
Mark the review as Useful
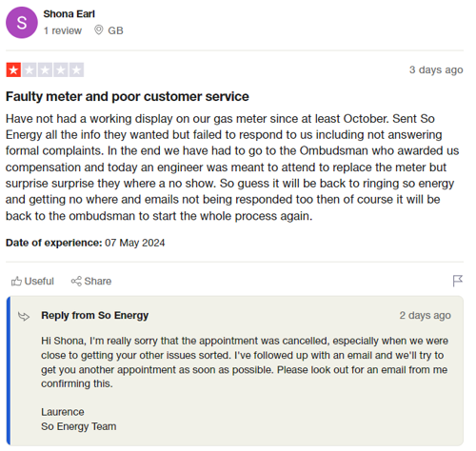pyautogui.click(x=32, y=281)
